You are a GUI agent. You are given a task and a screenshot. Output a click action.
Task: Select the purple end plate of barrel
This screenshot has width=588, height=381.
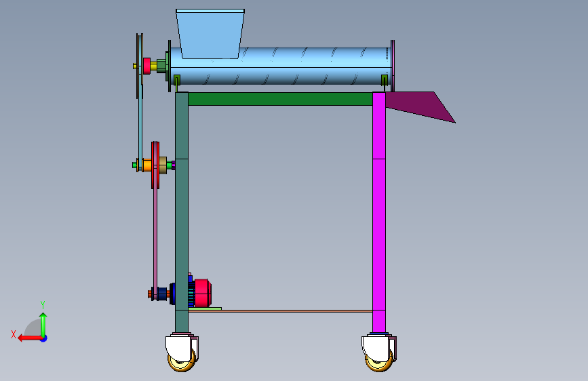pyautogui.click(x=393, y=66)
